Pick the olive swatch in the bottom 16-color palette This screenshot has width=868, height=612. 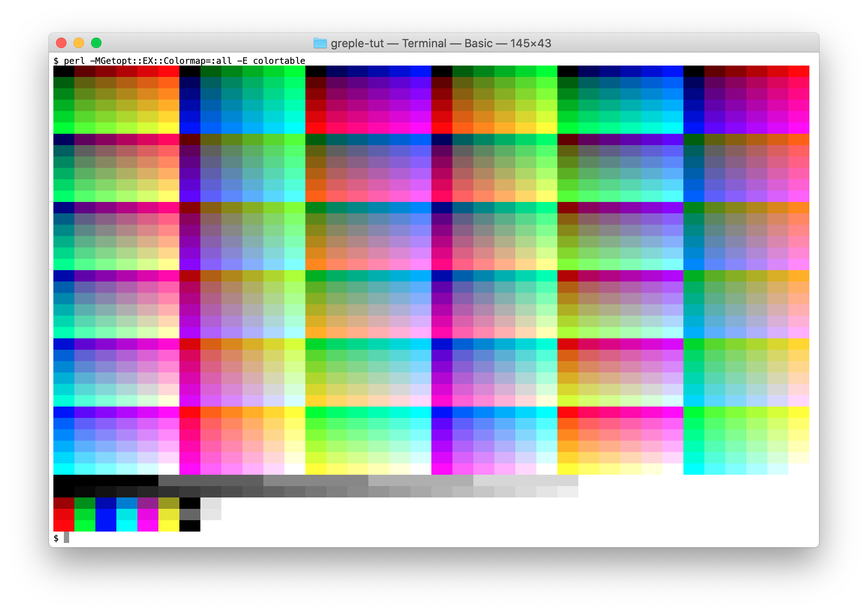tap(169, 503)
